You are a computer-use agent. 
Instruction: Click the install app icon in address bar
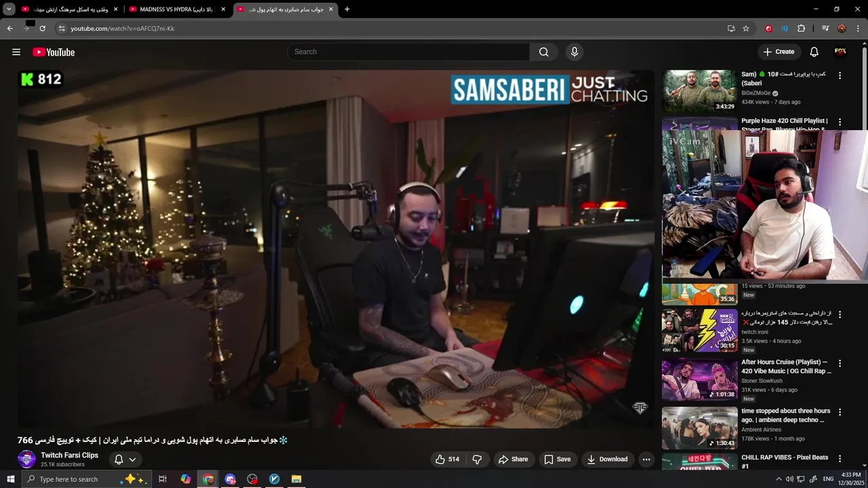pos(731,28)
